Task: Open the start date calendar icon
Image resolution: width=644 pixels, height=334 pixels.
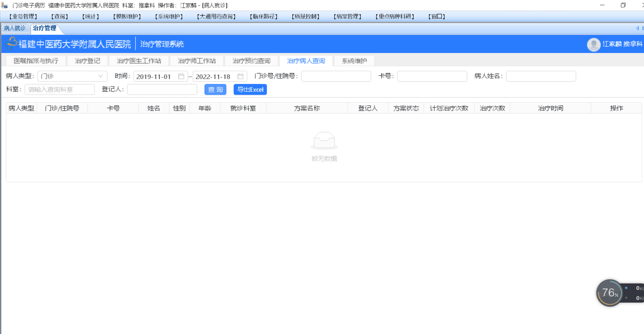Action: 181,76
